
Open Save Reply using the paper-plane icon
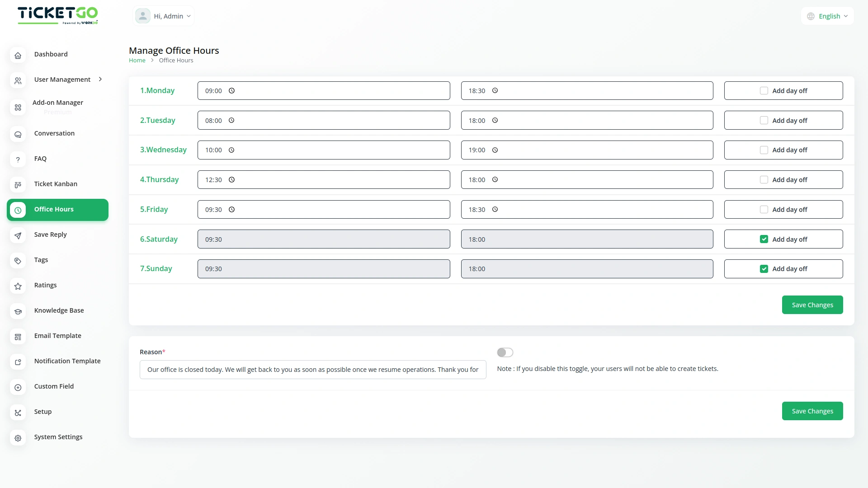click(18, 235)
